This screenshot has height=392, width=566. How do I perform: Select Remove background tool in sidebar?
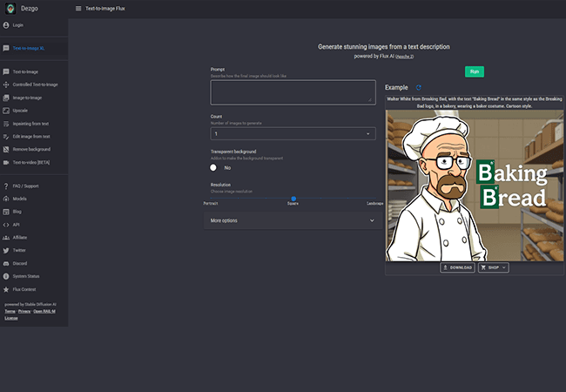coord(30,150)
